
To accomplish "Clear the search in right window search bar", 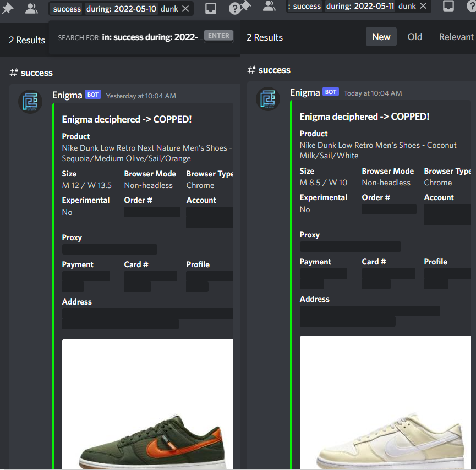I will click(x=423, y=5).
